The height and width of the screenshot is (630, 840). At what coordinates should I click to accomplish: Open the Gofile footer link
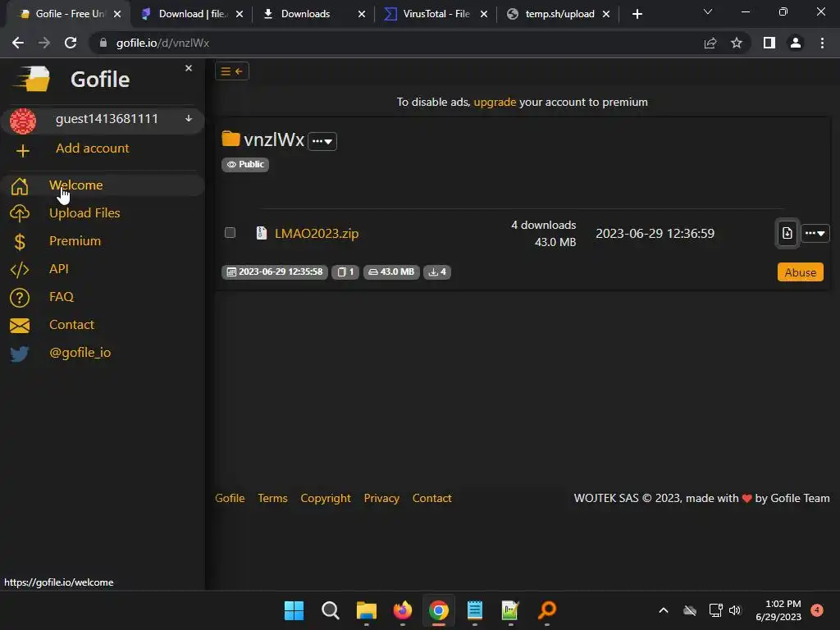point(230,498)
